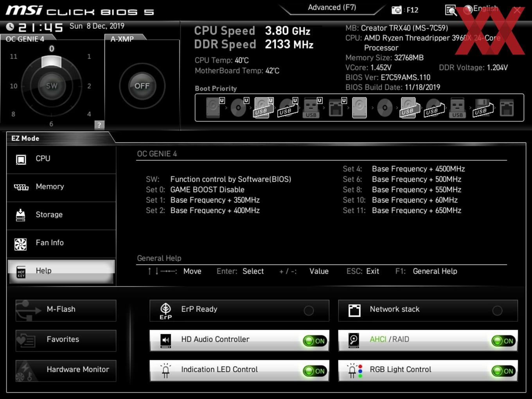Select the legacy USB key boot icon
Screen dimensions: 532x399
pos(457,108)
